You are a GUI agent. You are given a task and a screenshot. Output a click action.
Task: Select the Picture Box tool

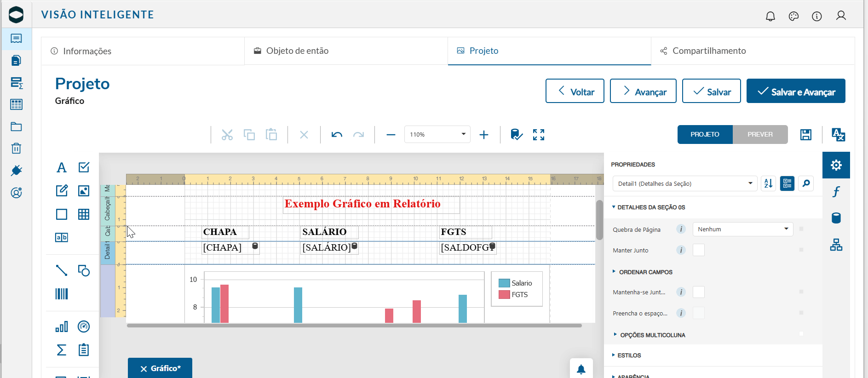click(x=84, y=190)
